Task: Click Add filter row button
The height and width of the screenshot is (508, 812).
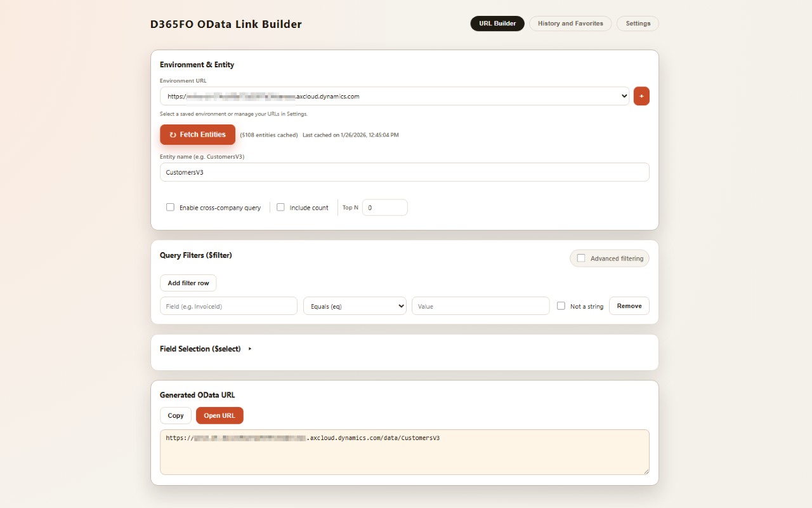Action: pos(188,283)
